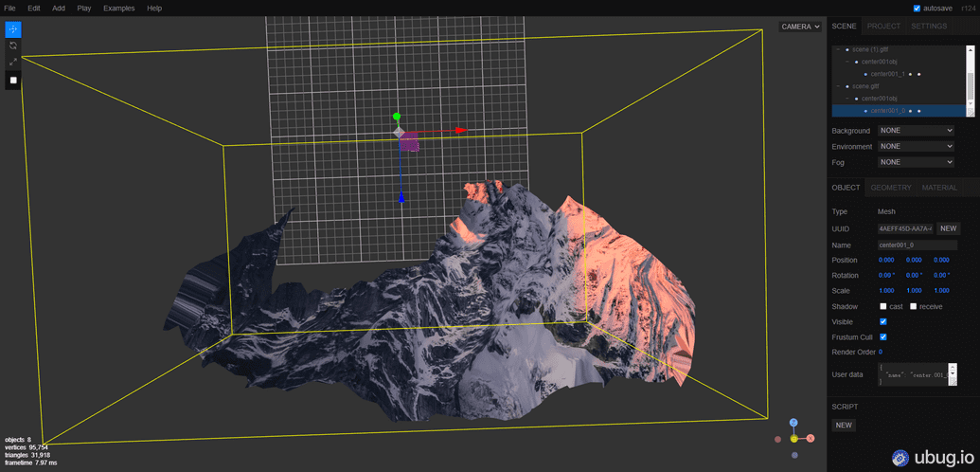Click the Z axis on view helper gizmo

(x=793, y=423)
